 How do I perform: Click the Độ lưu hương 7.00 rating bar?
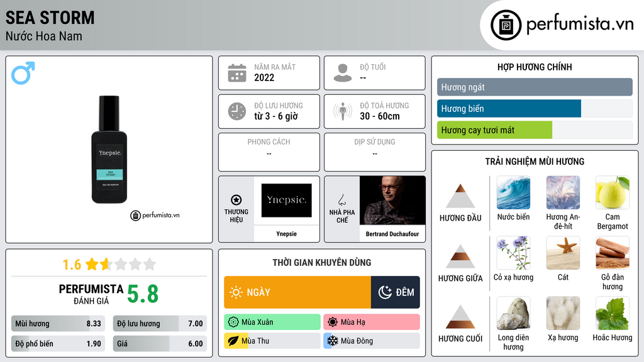click(160, 324)
